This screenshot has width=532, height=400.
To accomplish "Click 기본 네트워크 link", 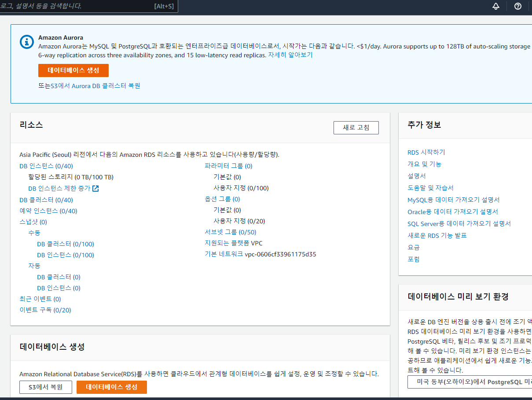I will coord(224,254).
